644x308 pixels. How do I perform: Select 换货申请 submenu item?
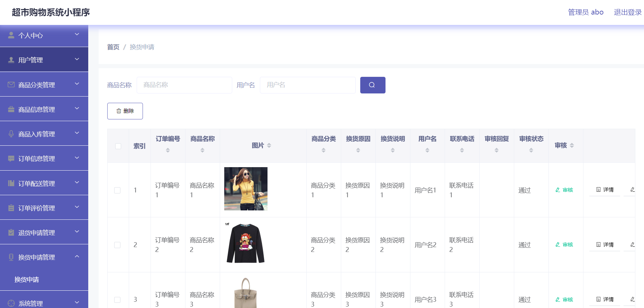coord(27,280)
